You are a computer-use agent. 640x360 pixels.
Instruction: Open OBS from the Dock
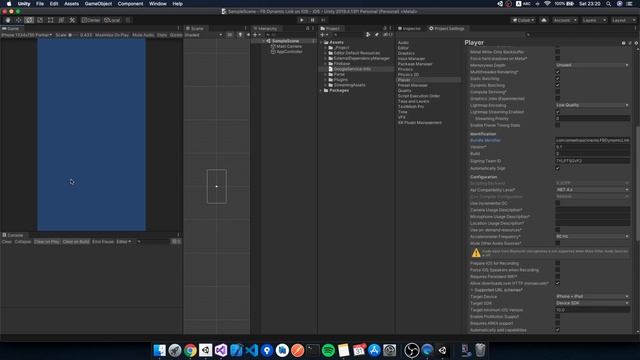(412, 350)
